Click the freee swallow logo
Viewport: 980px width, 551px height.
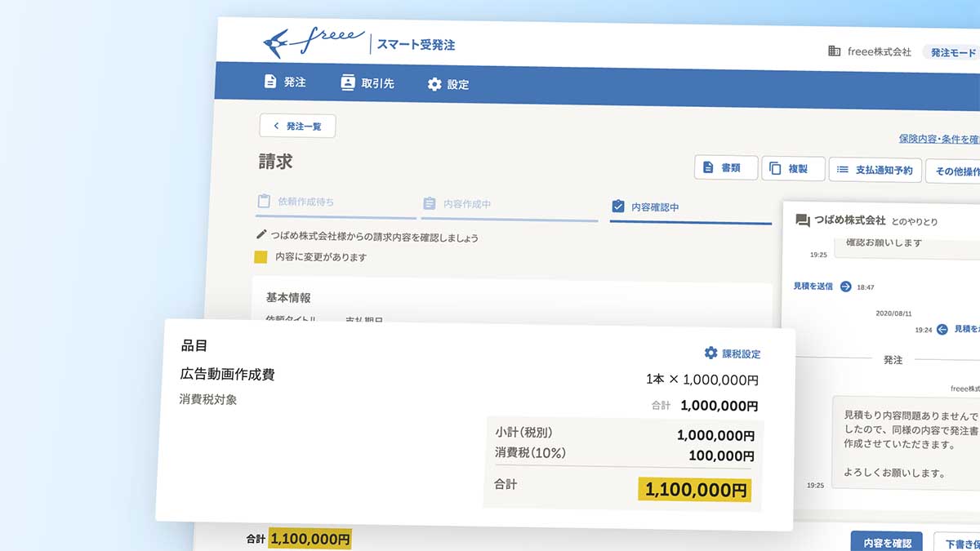[x=278, y=42]
